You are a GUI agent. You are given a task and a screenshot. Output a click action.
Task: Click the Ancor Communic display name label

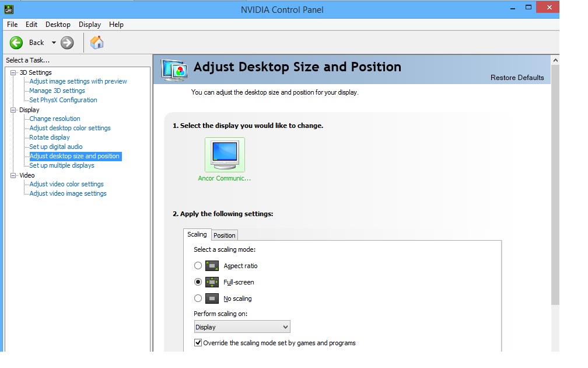(x=224, y=178)
